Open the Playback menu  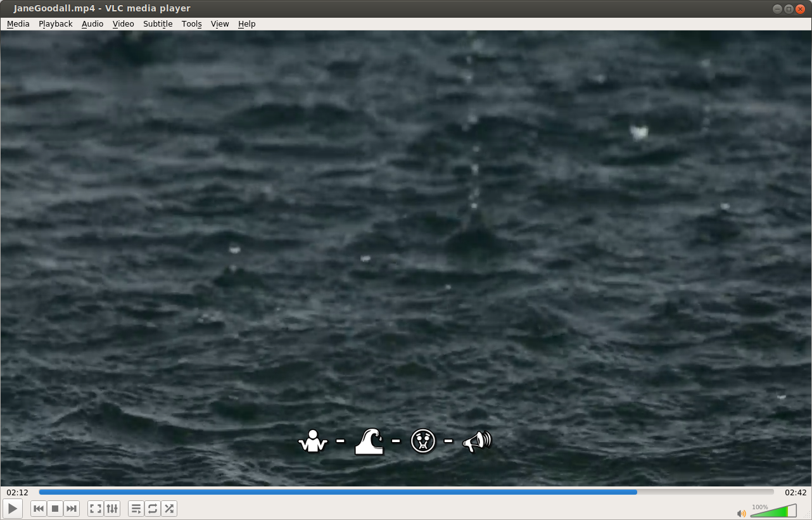tap(56, 24)
